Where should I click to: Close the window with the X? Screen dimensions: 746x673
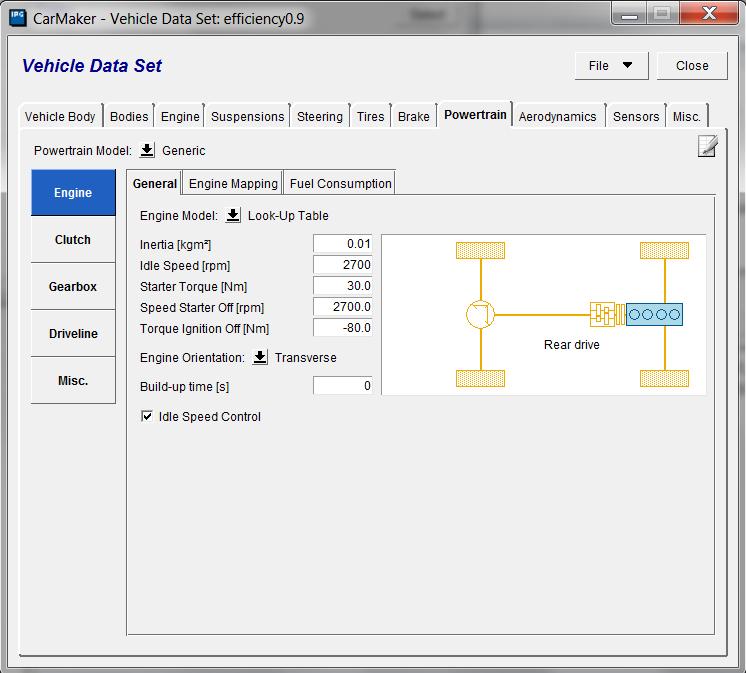[x=709, y=13]
